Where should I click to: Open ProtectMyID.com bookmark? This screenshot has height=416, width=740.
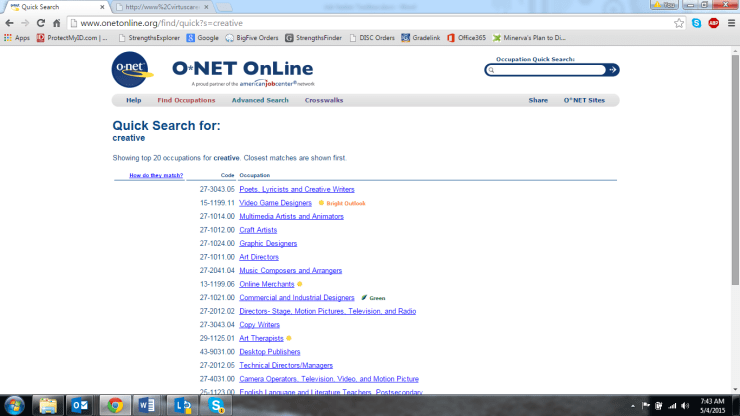click(72, 38)
